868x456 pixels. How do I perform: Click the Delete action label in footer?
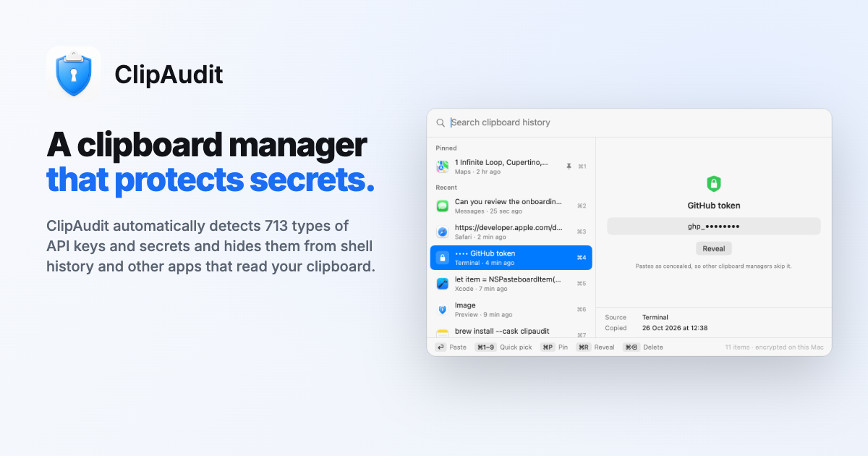(x=653, y=347)
